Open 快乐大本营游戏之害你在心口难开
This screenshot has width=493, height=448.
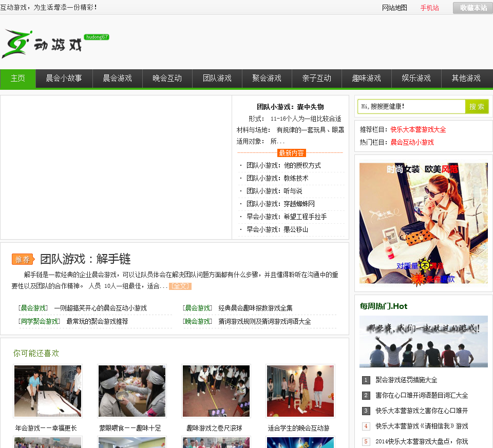click(422, 411)
